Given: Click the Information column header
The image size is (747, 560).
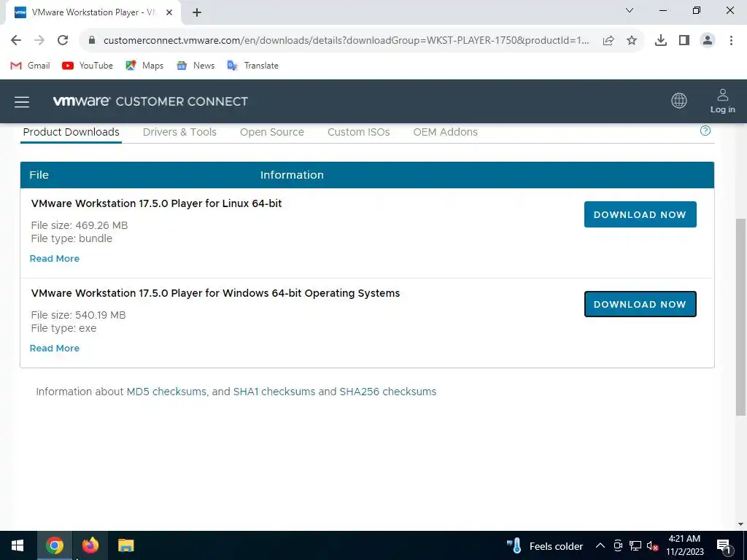Looking at the screenshot, I should tap(292, 175).
